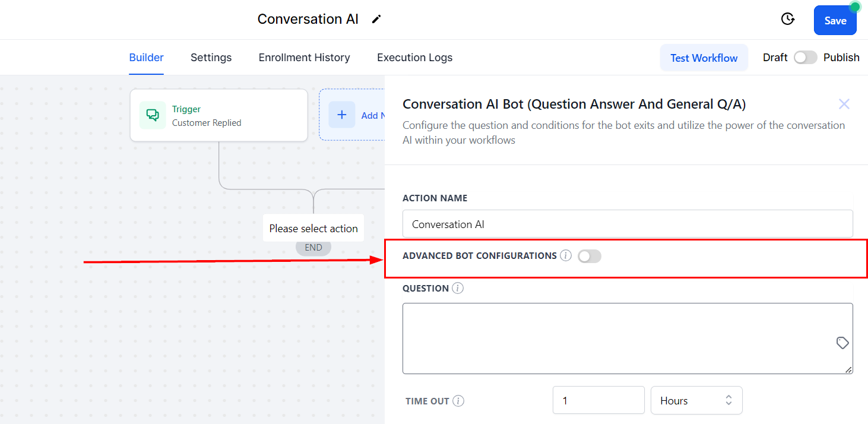Click the Time Out number field

598,401
